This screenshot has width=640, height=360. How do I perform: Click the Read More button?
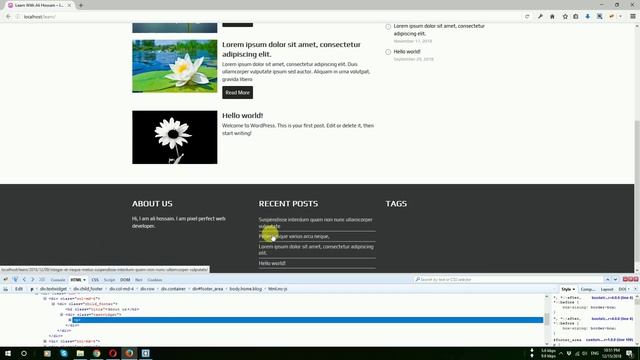(x=238, y=93)
